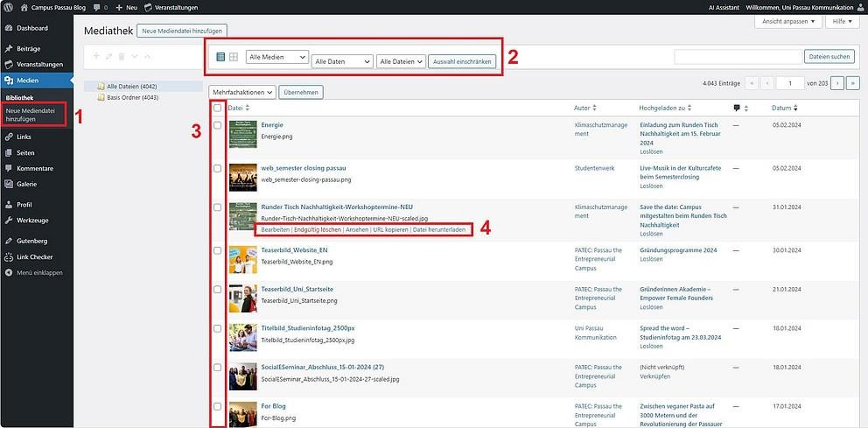This screenshot has height=428, width=868.
Task: Check the For Blog row checkbox
Action: coord(218,406)
